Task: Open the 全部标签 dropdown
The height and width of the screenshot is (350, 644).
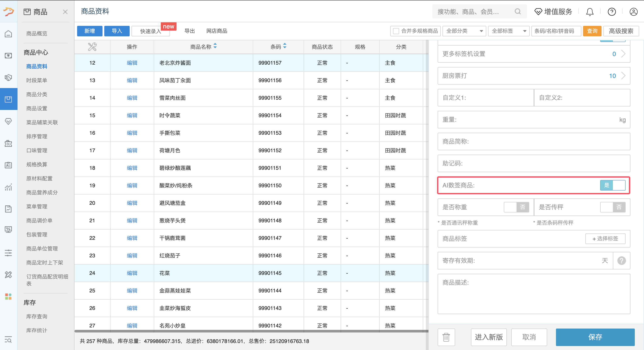Action: [509, 31]
